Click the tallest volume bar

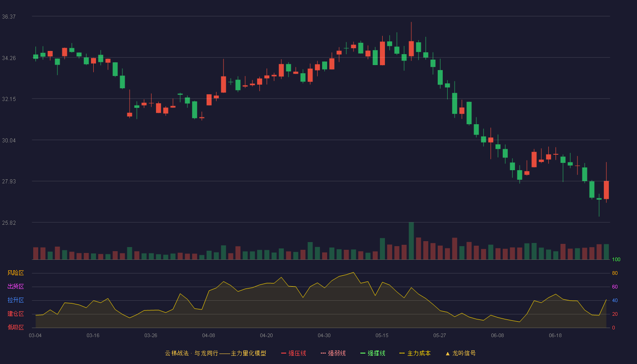[411, 241]
